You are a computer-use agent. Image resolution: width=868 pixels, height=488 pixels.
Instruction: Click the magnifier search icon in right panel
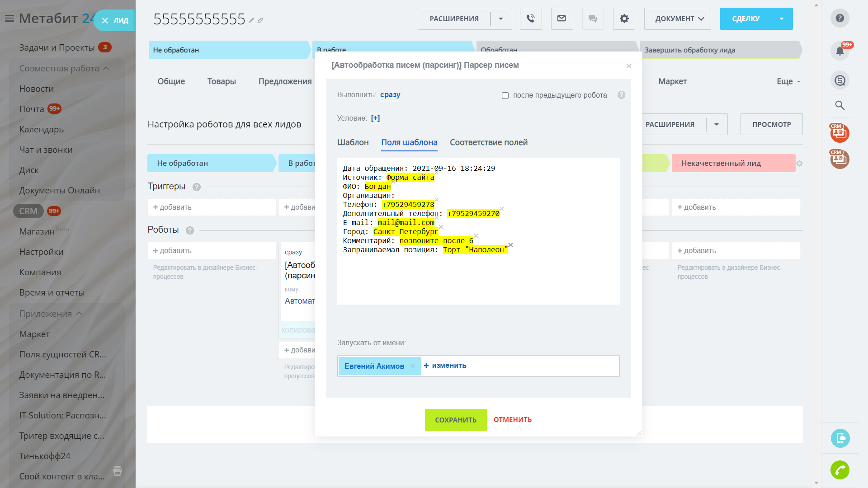click(x=840, y=105)
